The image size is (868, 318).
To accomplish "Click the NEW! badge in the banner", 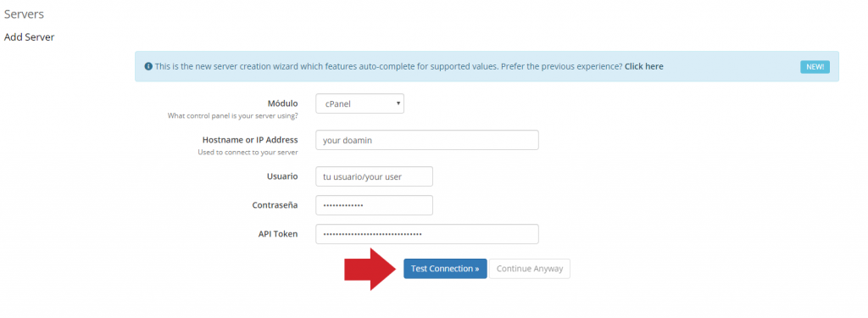I will pyautogui.click(x=815, y=67).
